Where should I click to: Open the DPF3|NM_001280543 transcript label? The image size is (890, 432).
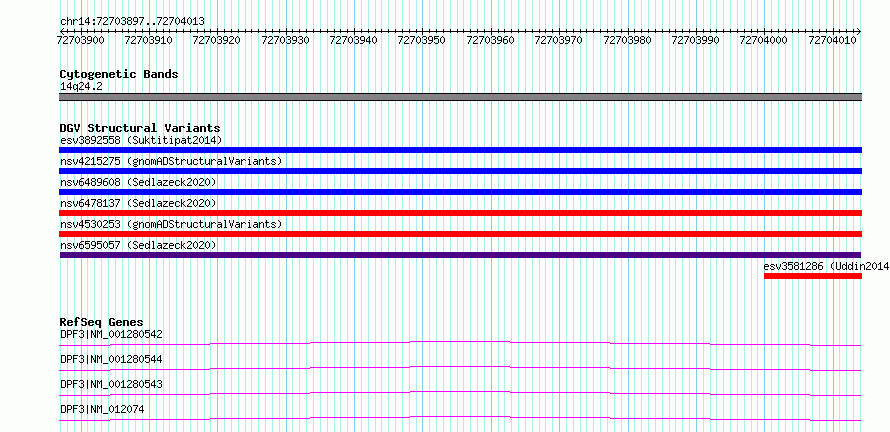pos(111,384)
